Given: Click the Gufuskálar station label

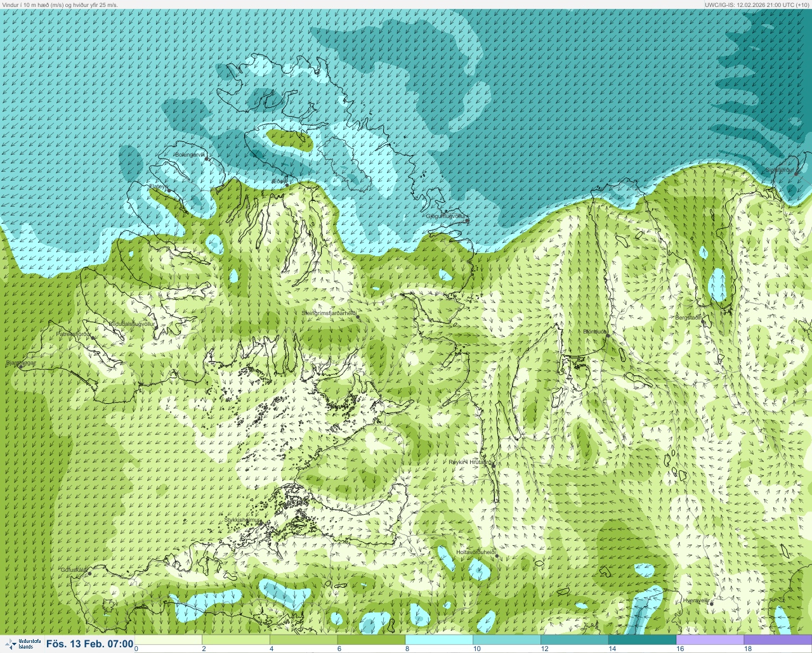Looking at the screenshot, I should pos(74,569).
